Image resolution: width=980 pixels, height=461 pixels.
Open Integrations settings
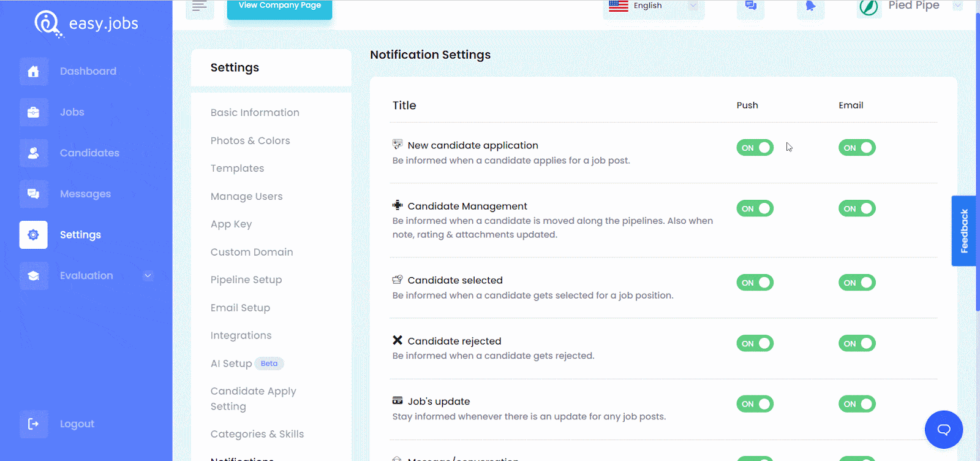coord(241,335)
